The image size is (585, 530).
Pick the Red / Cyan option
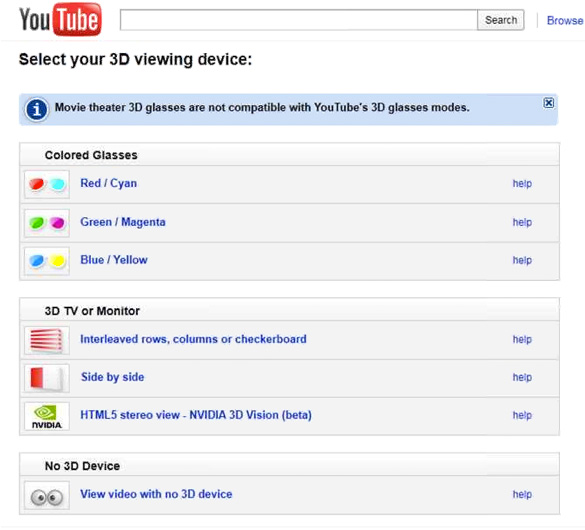tap(109, 183)
